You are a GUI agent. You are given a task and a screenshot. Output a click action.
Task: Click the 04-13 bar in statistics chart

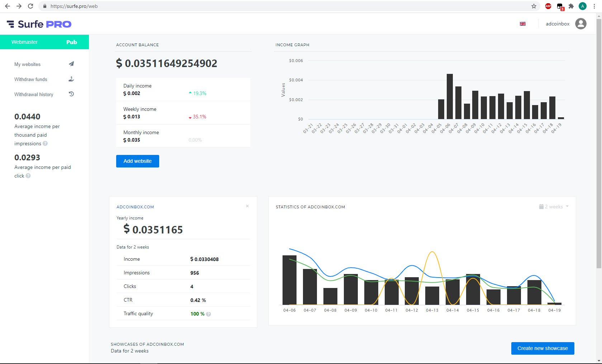pos(432,296)
